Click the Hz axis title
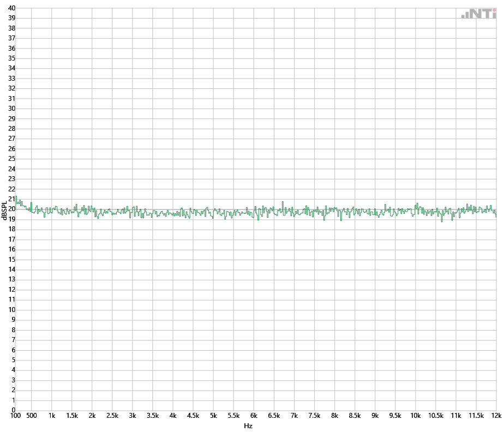The width and height of the screenshot is (504, 432). 248,425
